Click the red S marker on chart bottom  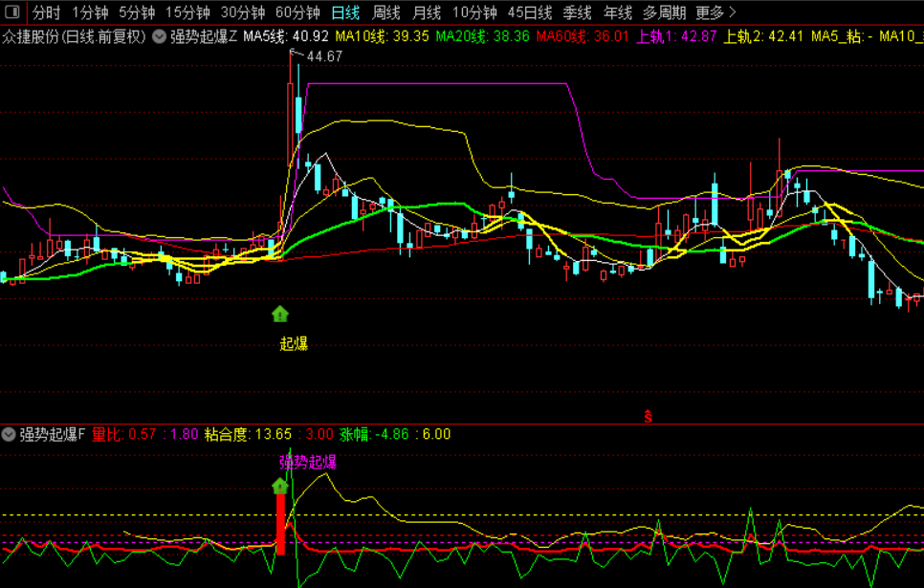tap(649, 417)
